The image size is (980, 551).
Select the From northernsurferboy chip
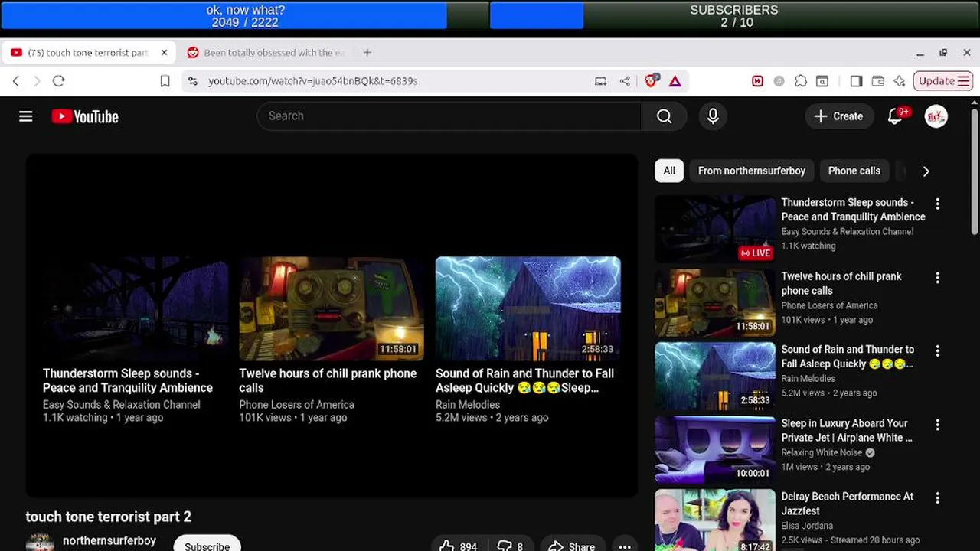[752, 171]
